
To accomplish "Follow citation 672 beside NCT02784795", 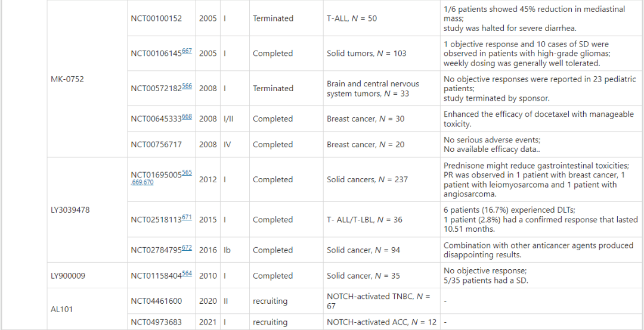I will (187, 248).
